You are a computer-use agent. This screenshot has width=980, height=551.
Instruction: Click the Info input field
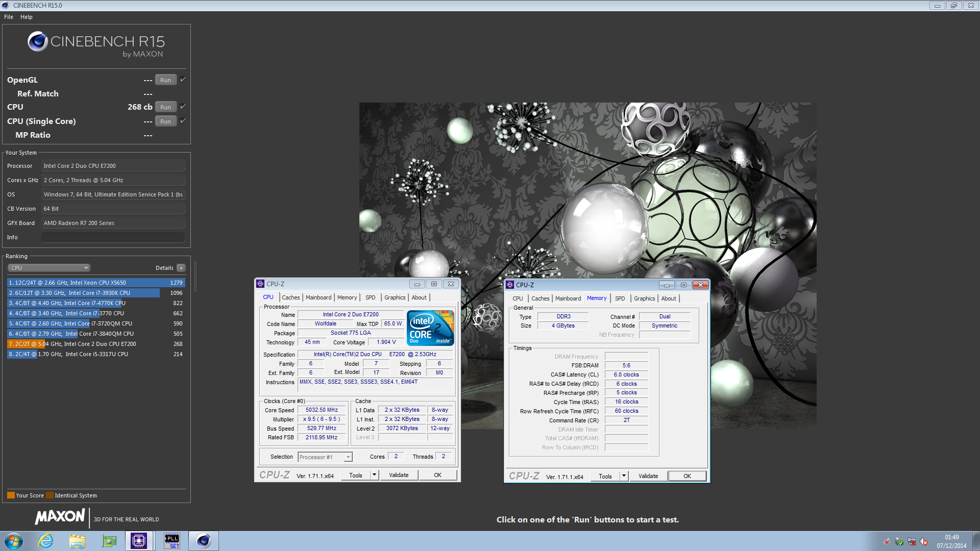tap(113, 237)
